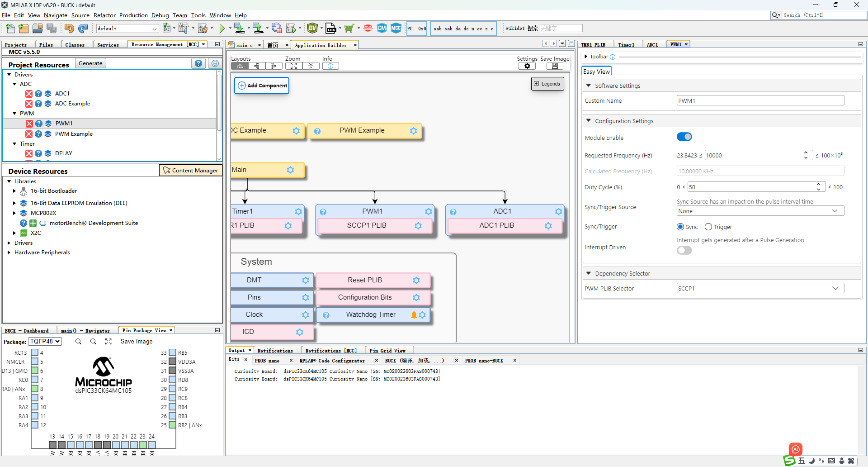Click the Save Image disk icon
The height and width of the screenshot is (467, 868).
[555, 66]
